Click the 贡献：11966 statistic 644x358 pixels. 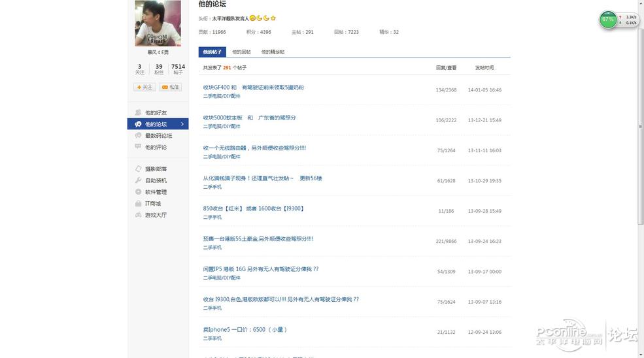212,32
